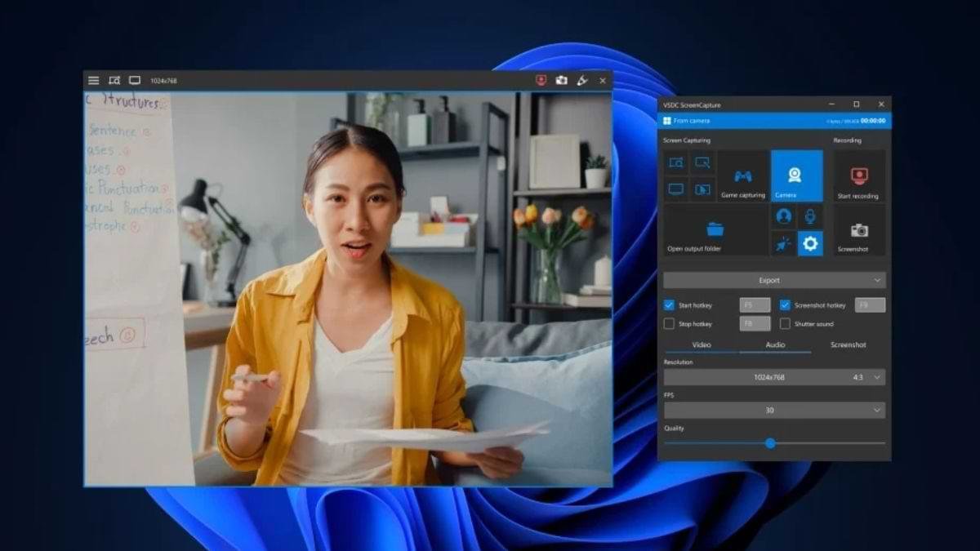980x551 pixels.
Task: Toggle the cursor highlight icon tile
Action: click(x=784, y=243)
